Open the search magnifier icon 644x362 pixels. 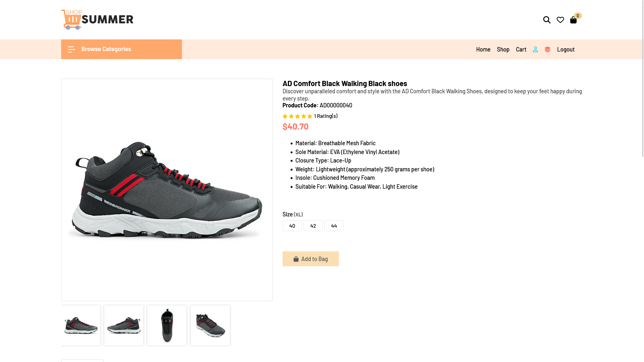tap(547, 20)
